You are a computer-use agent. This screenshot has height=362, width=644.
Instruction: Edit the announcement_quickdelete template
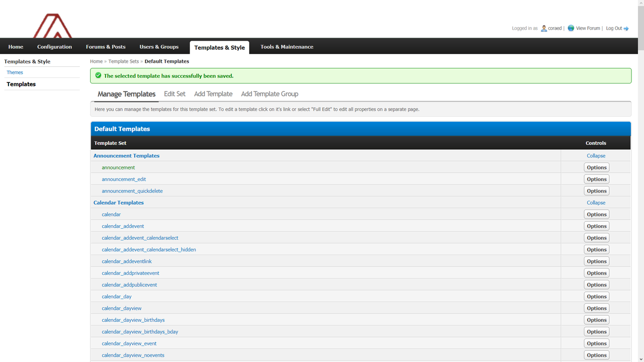132,191
